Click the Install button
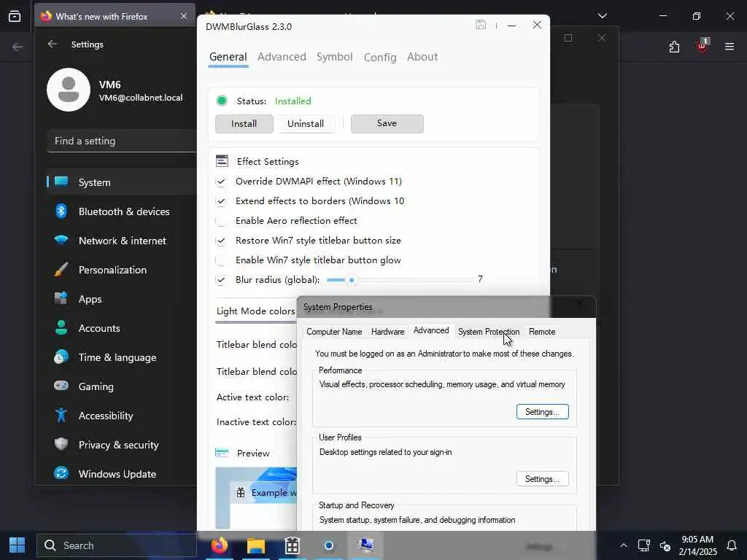Screen dimensions: 747x560 coord(244,124)
